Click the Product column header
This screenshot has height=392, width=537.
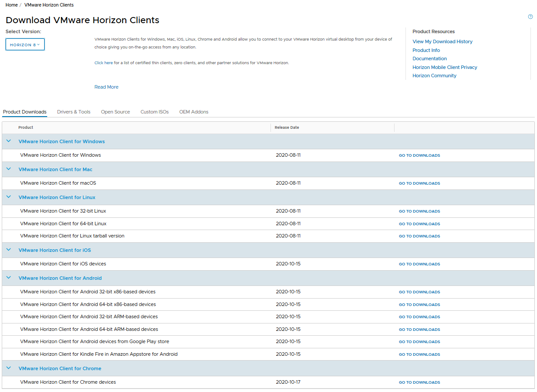pos(26,127)
